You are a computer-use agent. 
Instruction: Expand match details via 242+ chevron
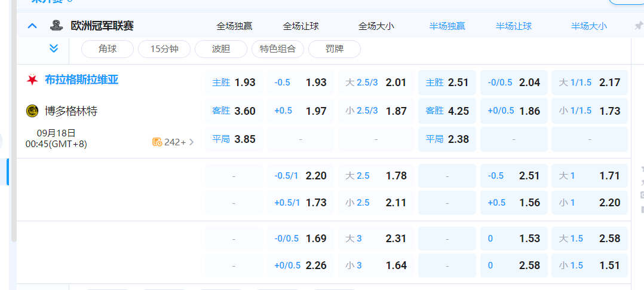(191, 142)
